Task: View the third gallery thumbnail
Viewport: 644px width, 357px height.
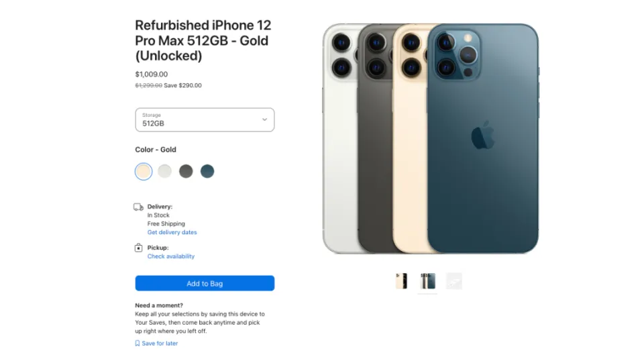Action: coord(454,281)
